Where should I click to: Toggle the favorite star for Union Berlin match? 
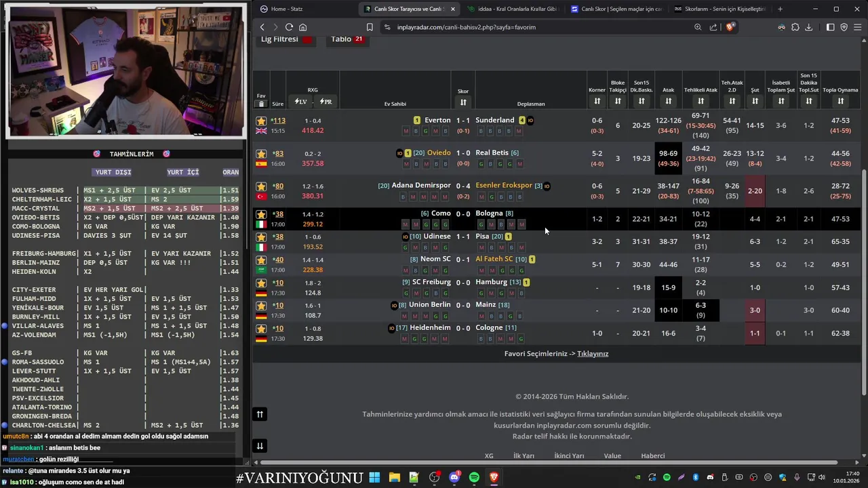[261, 306]
